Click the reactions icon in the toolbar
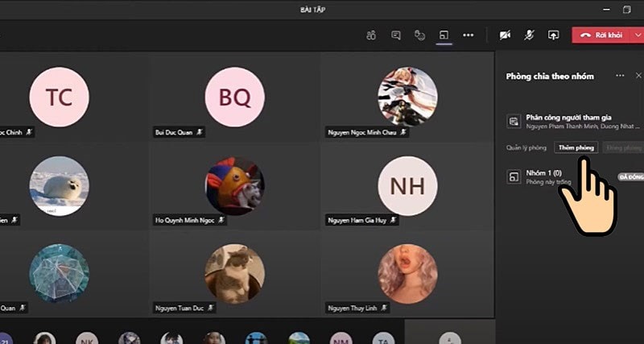This screenshot has width=644, height=344. 419,35
